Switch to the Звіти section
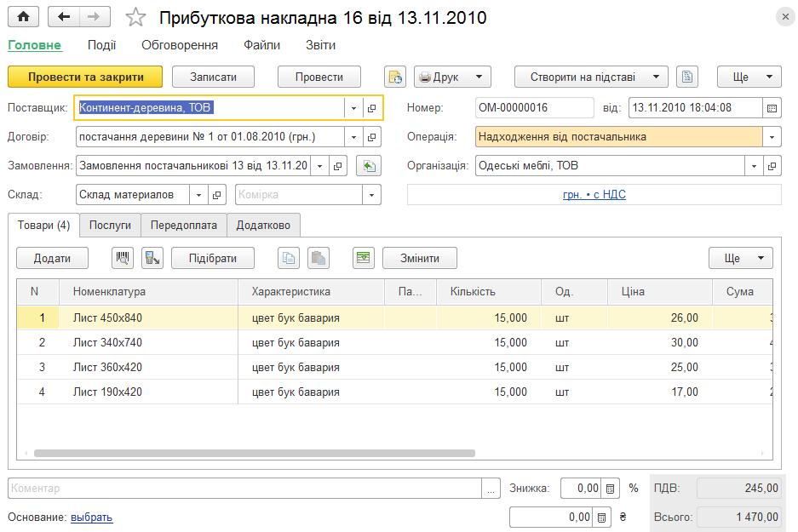This screenshot has width=798, height=532. [x=320, y=45]
